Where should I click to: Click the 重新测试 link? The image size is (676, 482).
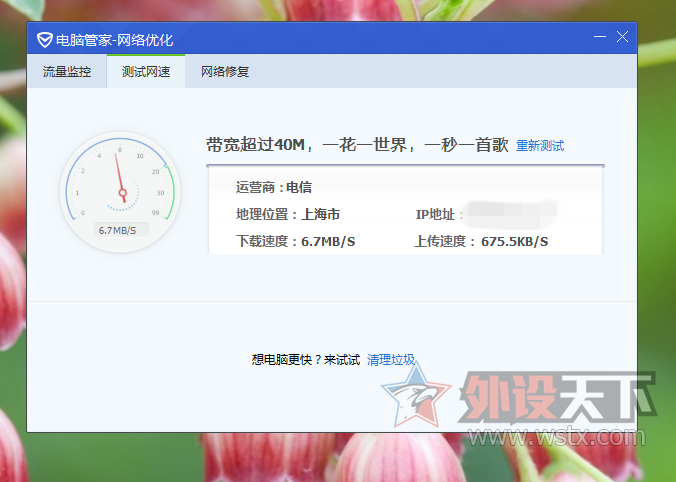pyautogui.click(x=540, y=146)
